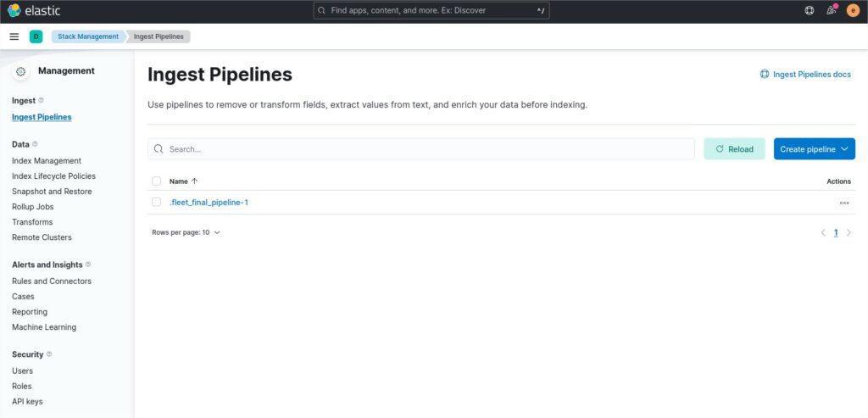Open the Rows per page dropdown
This screenshot has height=418, width=868.
click(x=186, y=232)
